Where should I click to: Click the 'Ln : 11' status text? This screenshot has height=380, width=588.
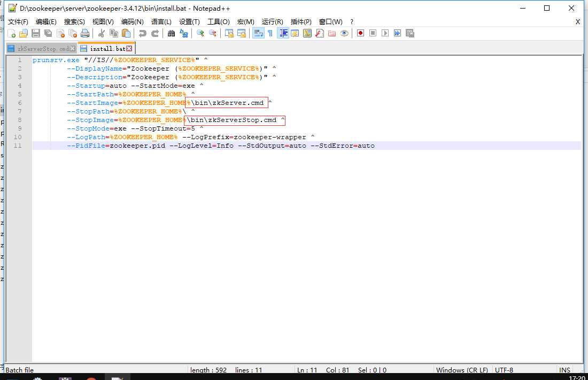click(307, 370)
